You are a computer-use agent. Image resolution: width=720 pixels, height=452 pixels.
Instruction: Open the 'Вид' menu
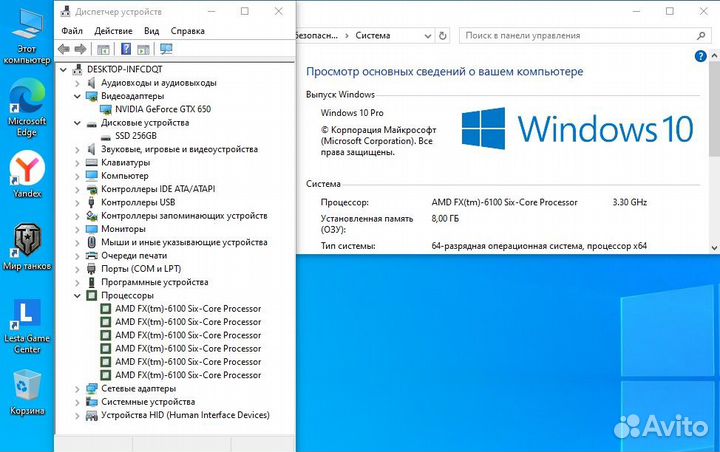[151, 31]
